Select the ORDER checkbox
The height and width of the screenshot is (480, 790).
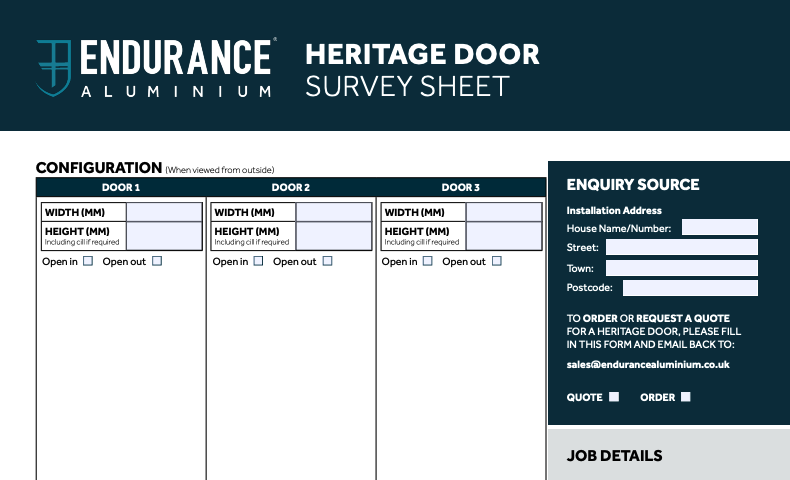pyautogui.click(x=685, y=397)
